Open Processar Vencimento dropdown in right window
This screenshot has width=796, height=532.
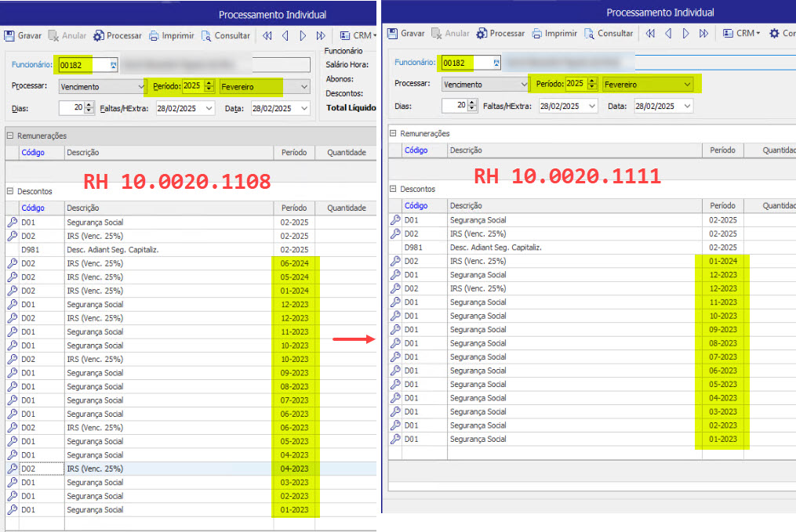point(524,84)
